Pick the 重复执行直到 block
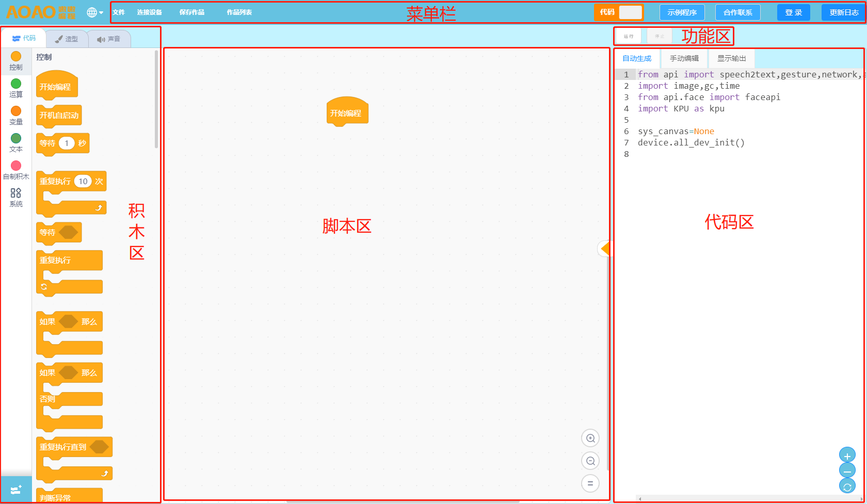867x504 pixels. pos(74,460)
